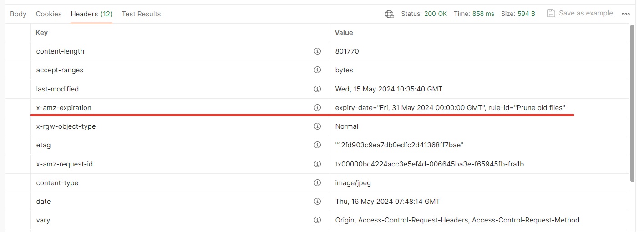Select the Headers (12) tab

[x=91, y=14]
